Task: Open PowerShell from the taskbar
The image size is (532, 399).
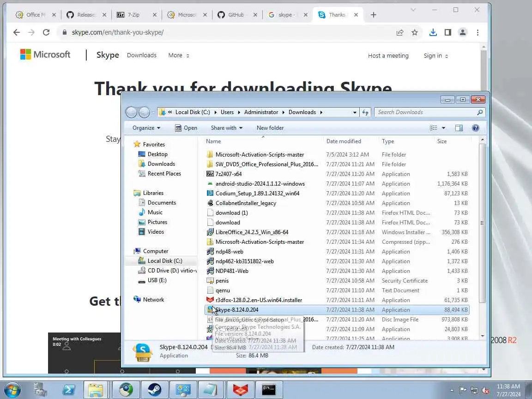Action: (x=68, y=389)
